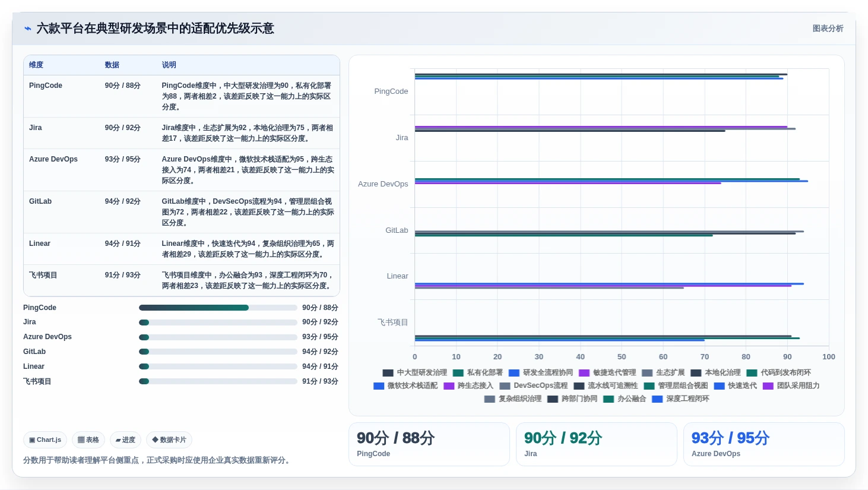Hide the 流水线可追溯性 dataset in legend
Image resolution: width=868 pixels, height=490 pixels.
point(606,386)
